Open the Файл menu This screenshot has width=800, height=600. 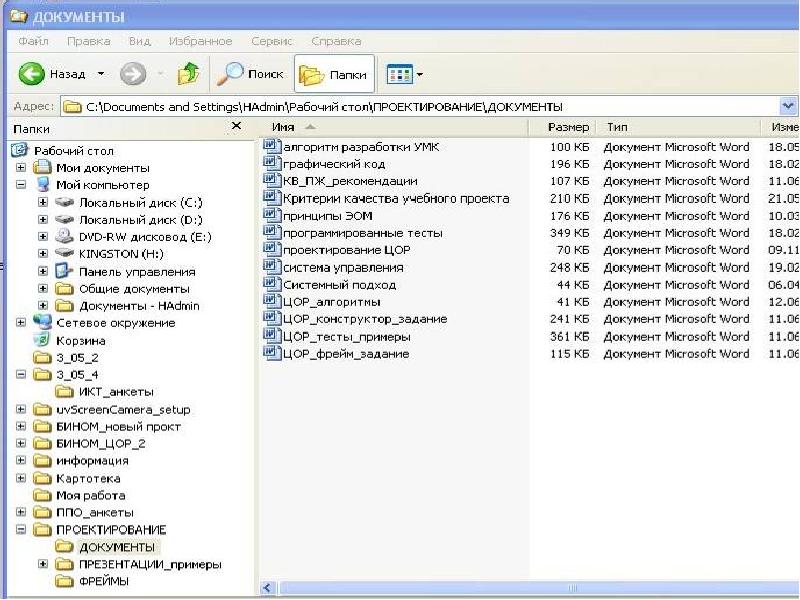click(33, 41)
